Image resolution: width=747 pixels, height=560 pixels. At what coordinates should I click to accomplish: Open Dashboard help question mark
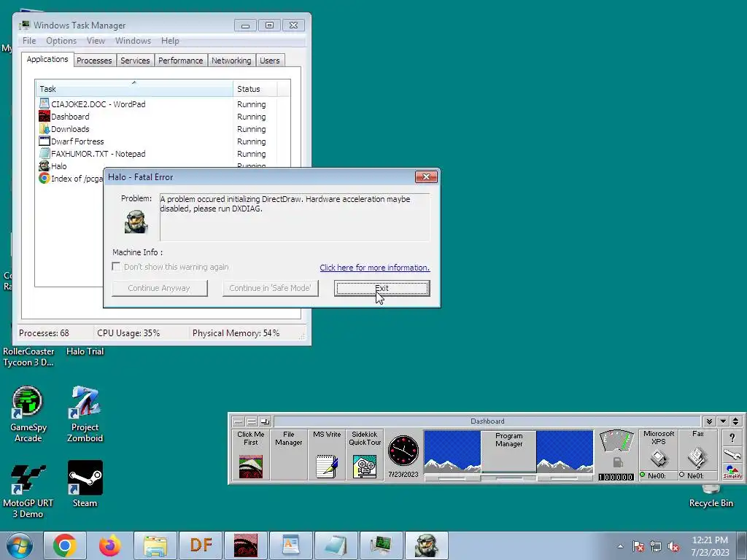(x=732, y=438)
